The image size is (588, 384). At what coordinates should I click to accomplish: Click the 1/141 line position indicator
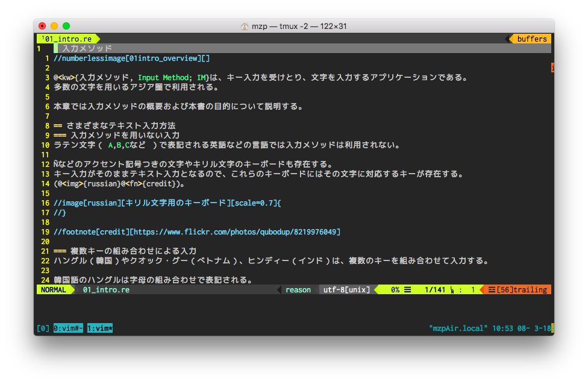[434, 290]
